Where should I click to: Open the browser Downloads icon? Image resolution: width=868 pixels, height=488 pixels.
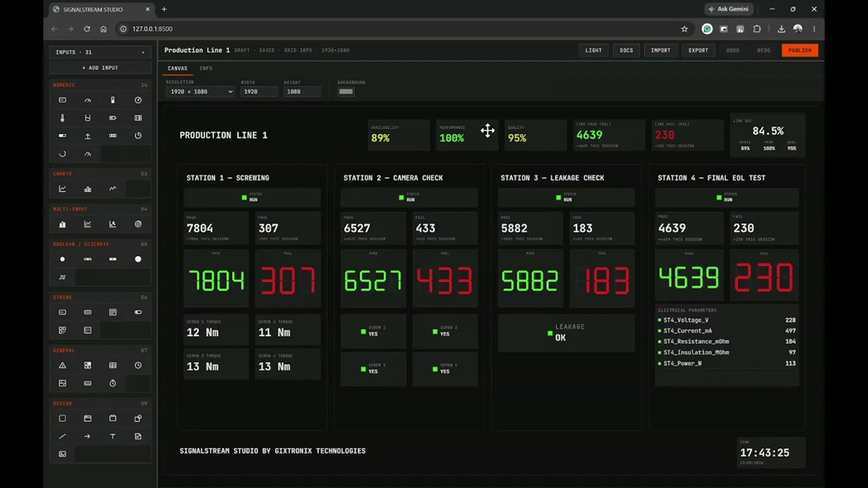(x=781, y=29)
